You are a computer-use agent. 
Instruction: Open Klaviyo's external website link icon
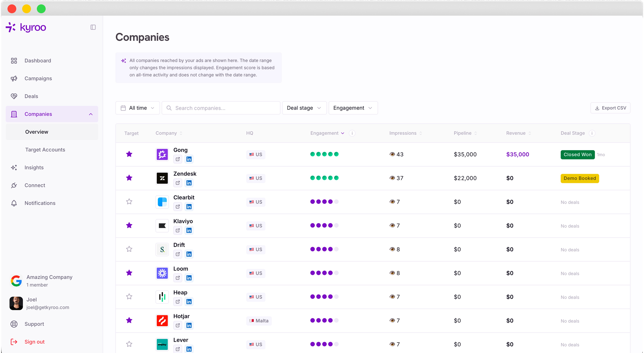[x=178, y=230]
